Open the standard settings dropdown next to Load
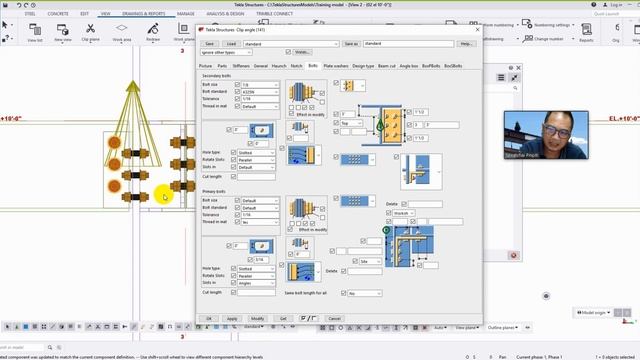The height and width of the screenshot is (360, 640). pyautogui.click(x=291, y=44)
